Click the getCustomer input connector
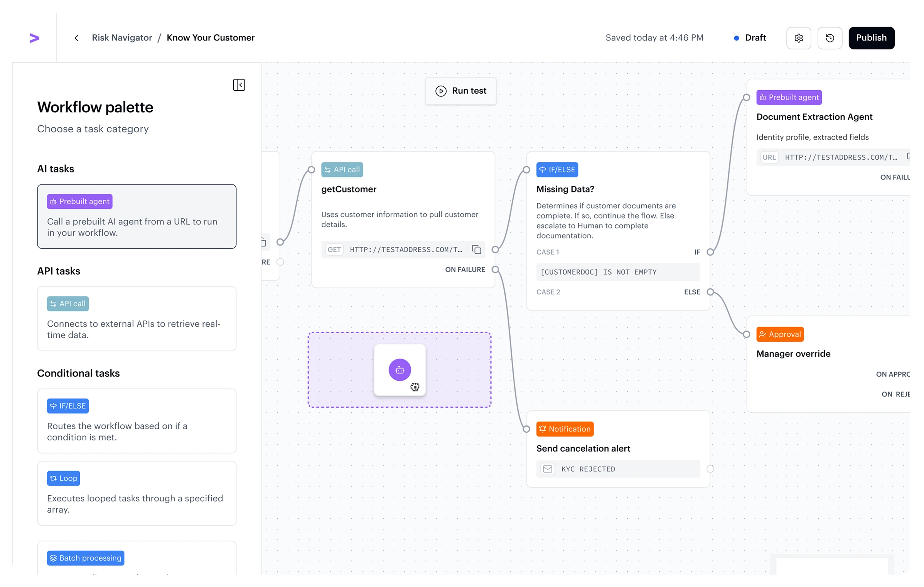The width and height of the screenshot is (924, 587). click(311, 170)
